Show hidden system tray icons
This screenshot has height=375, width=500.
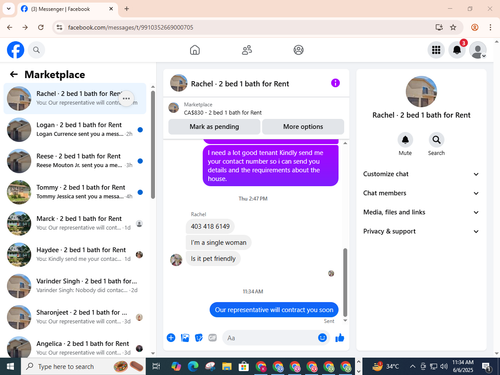413,367
